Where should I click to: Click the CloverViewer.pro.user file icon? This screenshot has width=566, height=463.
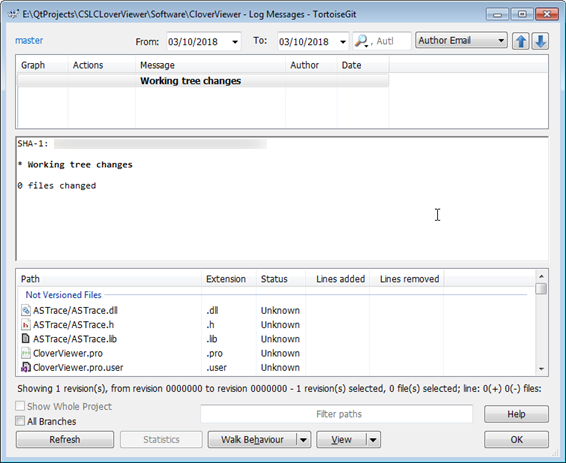[x=26, y=367]
